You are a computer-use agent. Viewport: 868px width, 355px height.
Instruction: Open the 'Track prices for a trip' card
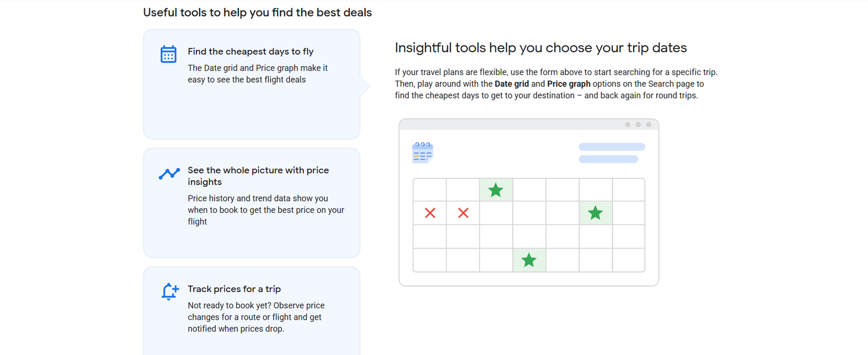(x=251, y=309)
